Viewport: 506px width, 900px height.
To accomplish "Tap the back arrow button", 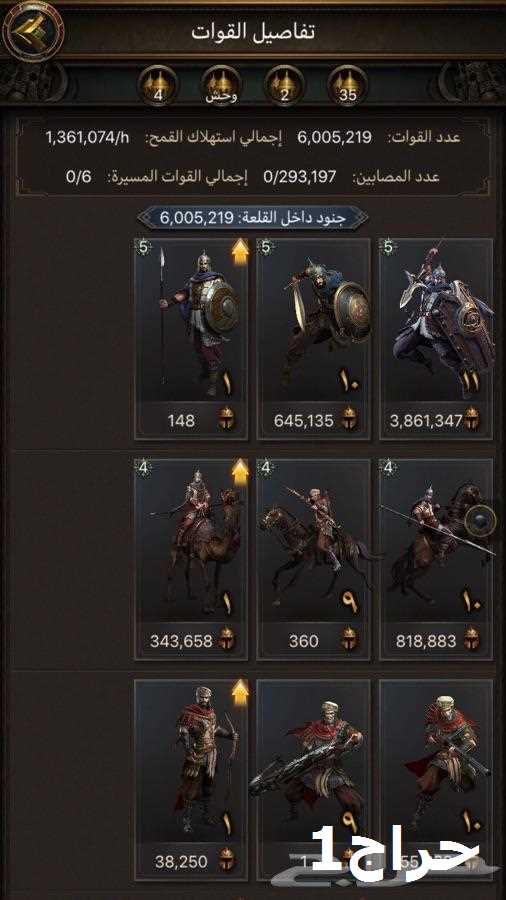I will click(33, 32).
